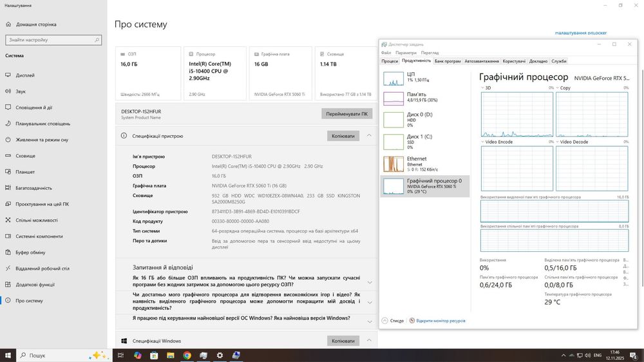The image size is (644, 362).
Task: Open Video Encode graph engine dropdown
Action: coord(482,142)
